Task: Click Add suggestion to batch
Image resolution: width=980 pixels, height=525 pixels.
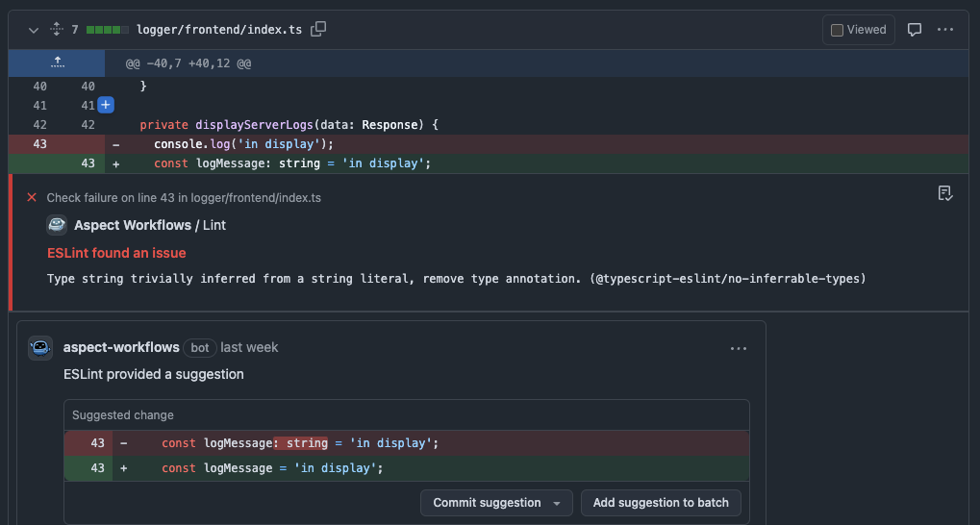Action: [661, 503]
